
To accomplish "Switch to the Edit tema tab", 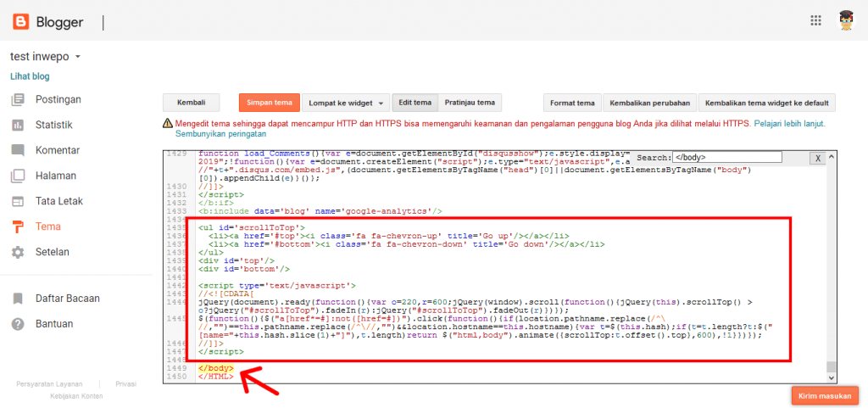I will (x=415, y=103).
